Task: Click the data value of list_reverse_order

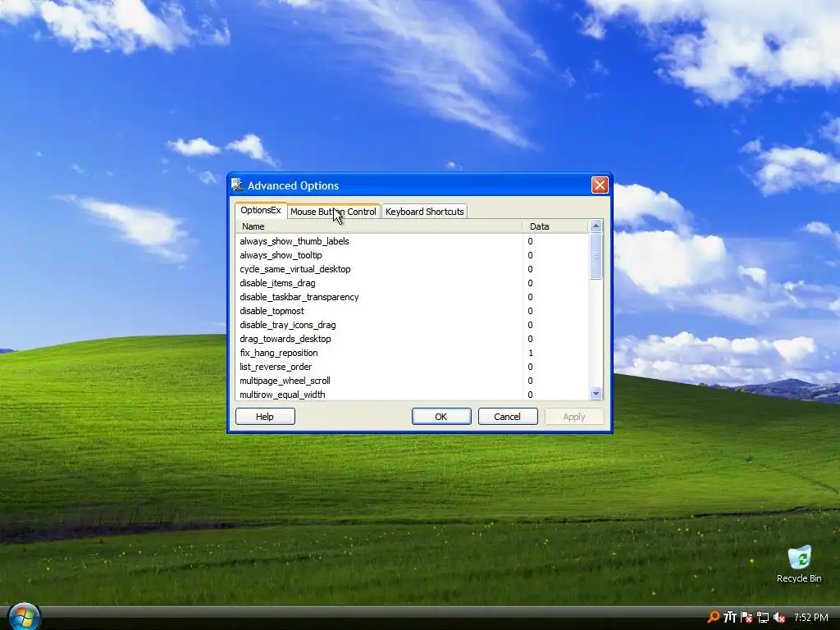Action: (531, 367)
